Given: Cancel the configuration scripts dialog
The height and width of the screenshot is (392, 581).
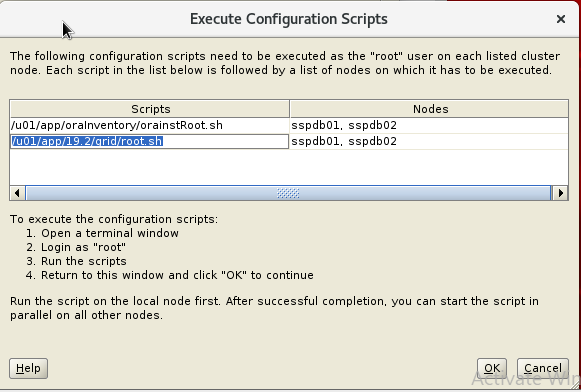Looking at the screenshot, I should [x=542, y=368].
